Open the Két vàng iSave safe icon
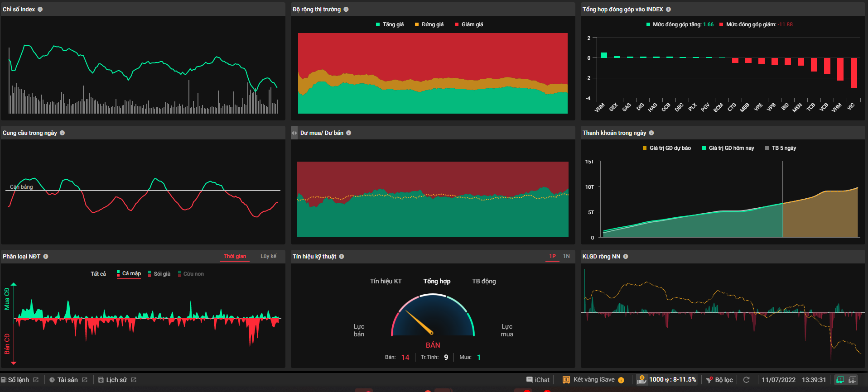Image resolution: width=868 pixels, height=392 pixels. tap(566, 380)
